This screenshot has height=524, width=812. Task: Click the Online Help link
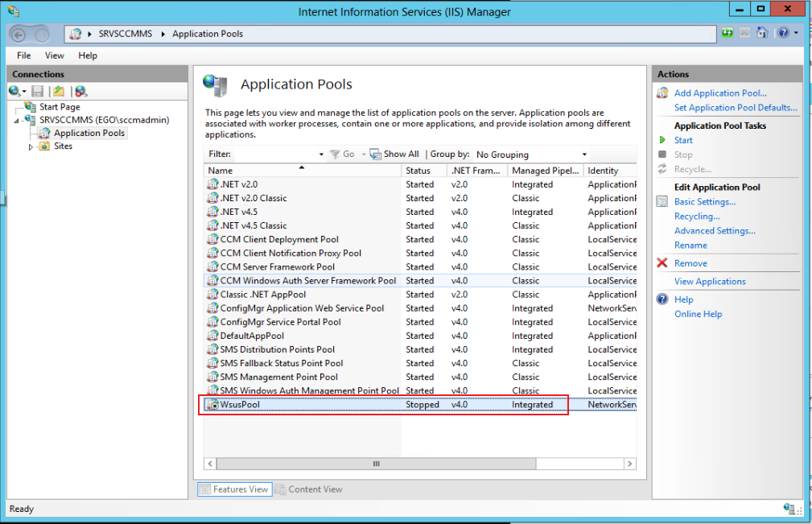pos(698,314)
